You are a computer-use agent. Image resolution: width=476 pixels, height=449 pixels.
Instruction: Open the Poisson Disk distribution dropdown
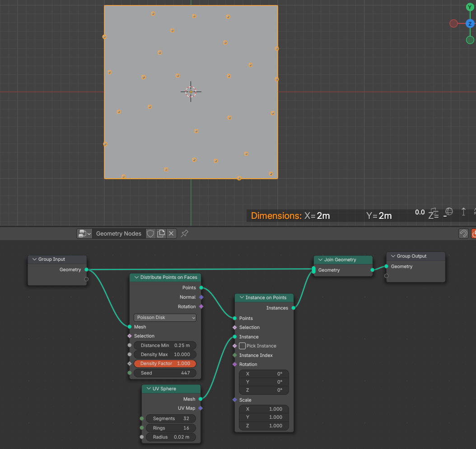coord(165,317)
